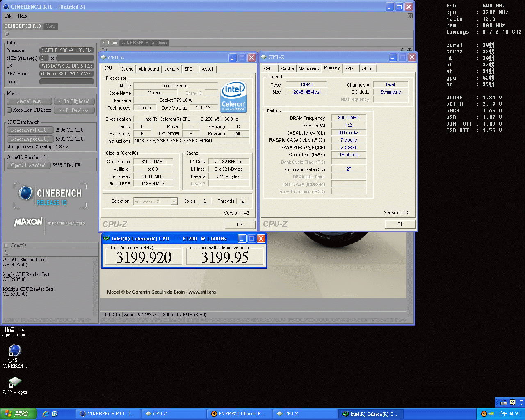Toggle Keep Best CB Score checkbox
Screen dimensions: 525x420
[9, 110]
